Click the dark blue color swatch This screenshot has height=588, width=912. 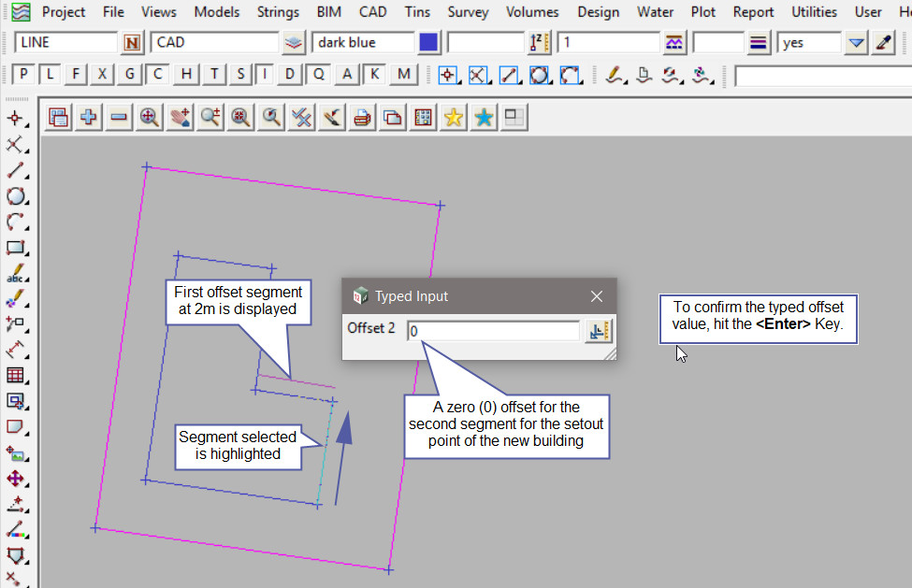(x=428, y=43)
